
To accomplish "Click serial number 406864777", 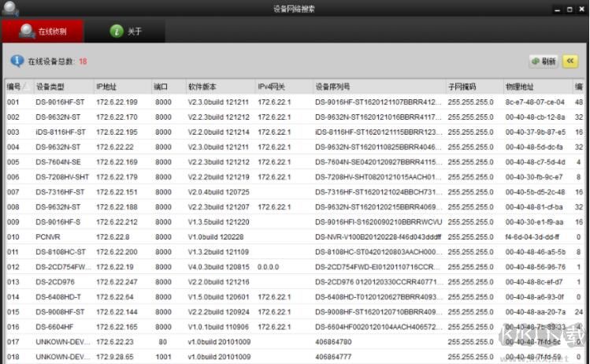I will 333,357.
